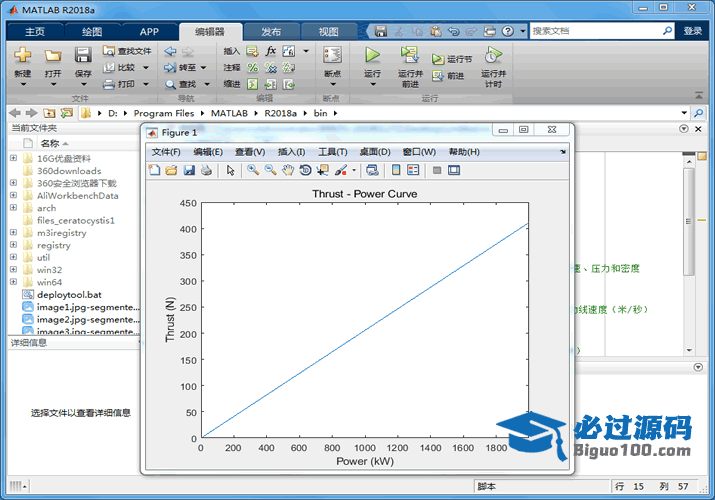Click the fx insert function icon
715x500 pixels.
coord(271,51)
